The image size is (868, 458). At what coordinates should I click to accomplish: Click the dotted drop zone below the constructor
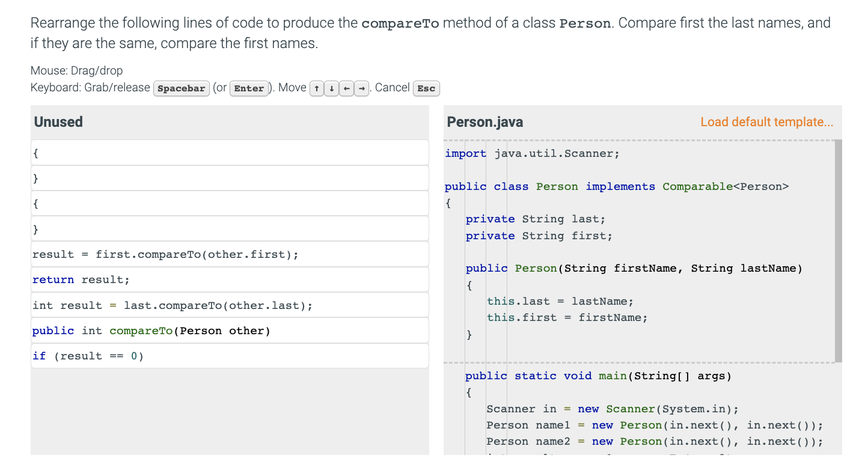[637, 362]
